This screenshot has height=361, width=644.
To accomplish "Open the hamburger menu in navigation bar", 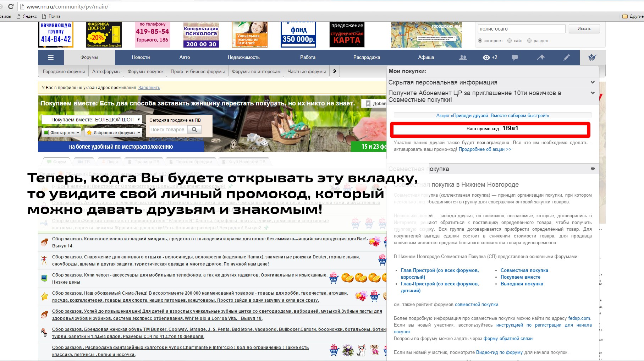I will 51,58.
